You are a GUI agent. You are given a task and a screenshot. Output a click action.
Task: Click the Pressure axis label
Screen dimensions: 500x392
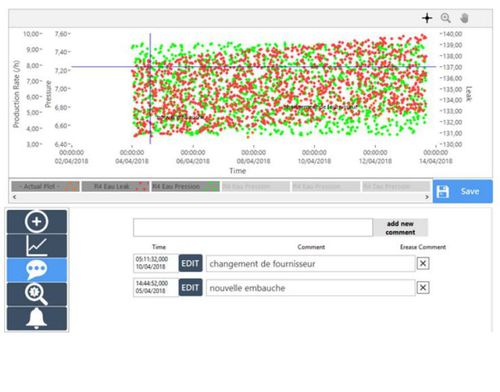(x=48, y=94)
